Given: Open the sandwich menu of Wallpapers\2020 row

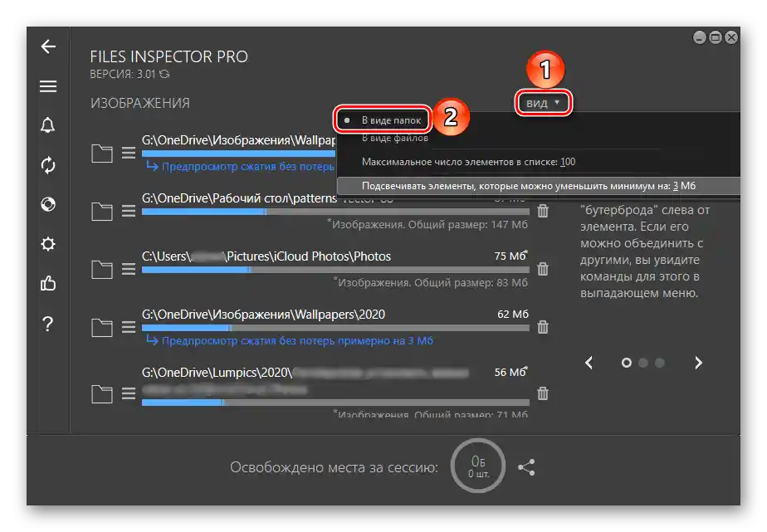Looking at the screenshot, I should 129,327.
